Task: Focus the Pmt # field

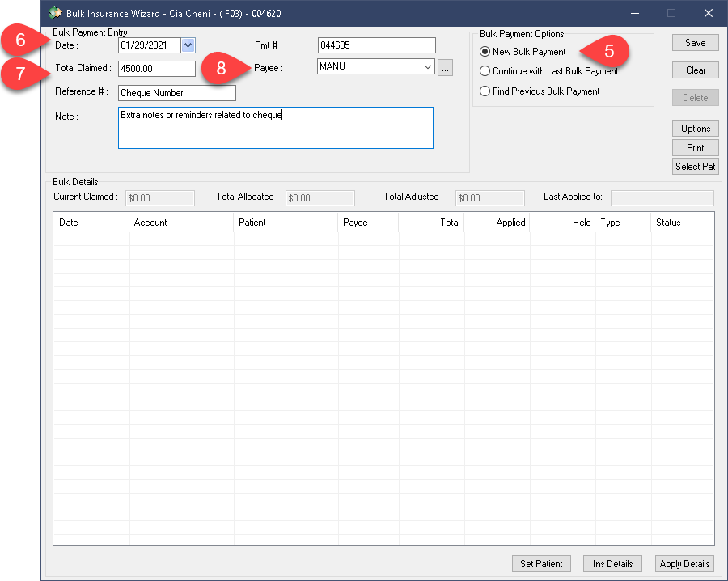Action: point(376,45)
